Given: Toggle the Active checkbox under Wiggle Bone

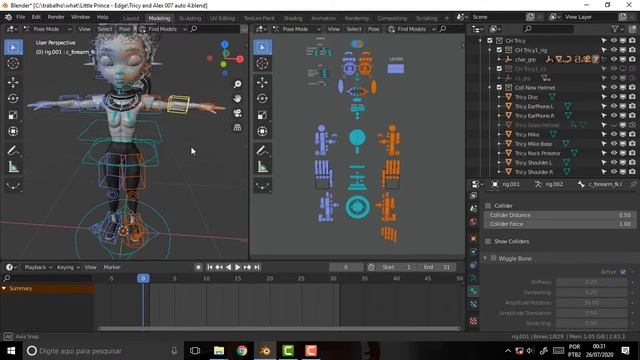Looking at the screenshot, I should coord(623,272).
